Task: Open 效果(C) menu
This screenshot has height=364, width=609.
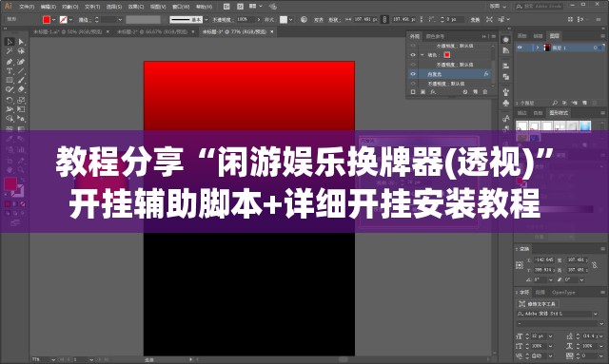Action: click(136, 7)
